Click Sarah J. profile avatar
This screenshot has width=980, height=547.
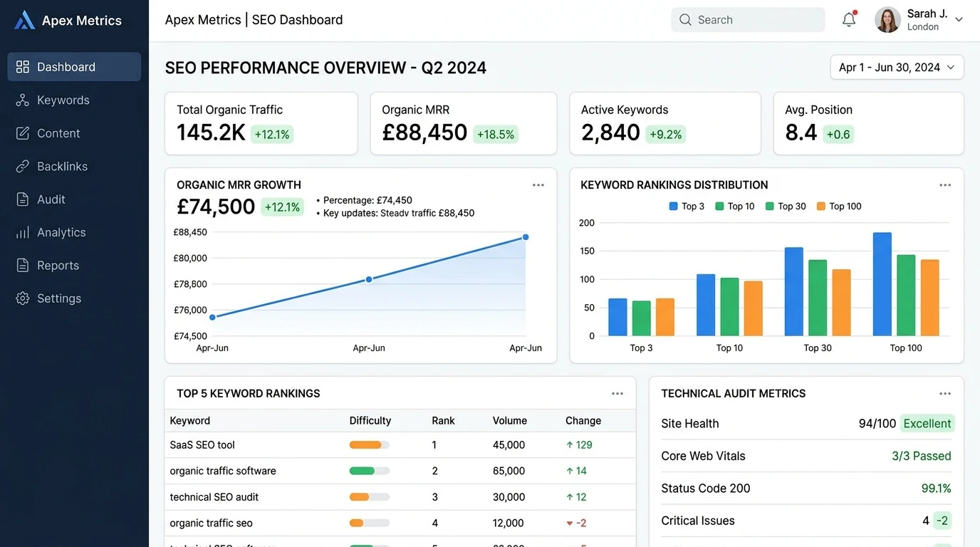(x=887, y=20)
